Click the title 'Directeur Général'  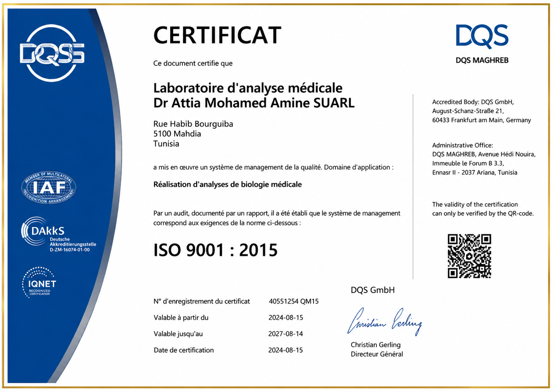pos(377,354)
